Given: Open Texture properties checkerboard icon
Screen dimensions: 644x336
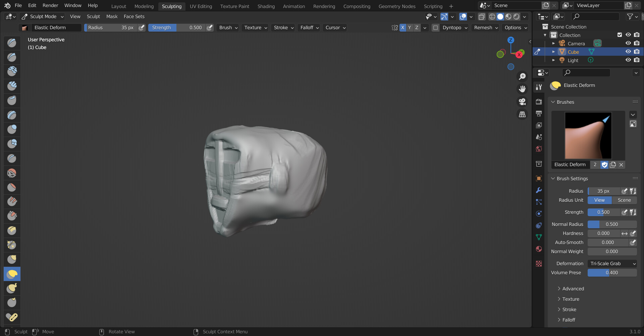Looking at the screenshot, I should (x=539, y=264).
